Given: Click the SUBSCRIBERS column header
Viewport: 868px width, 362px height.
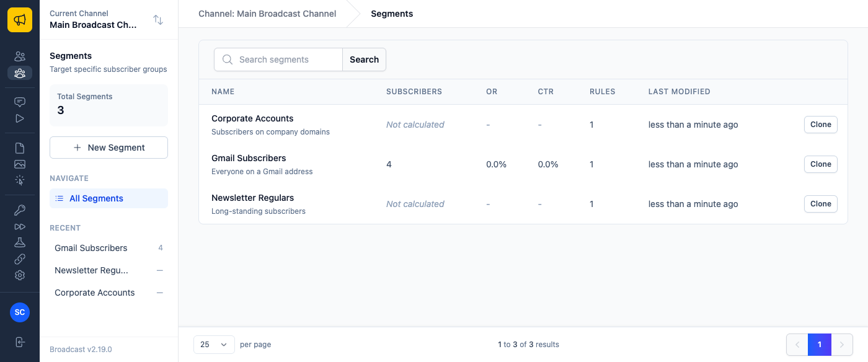Looking at the screenshot, I should pos(414,92).
